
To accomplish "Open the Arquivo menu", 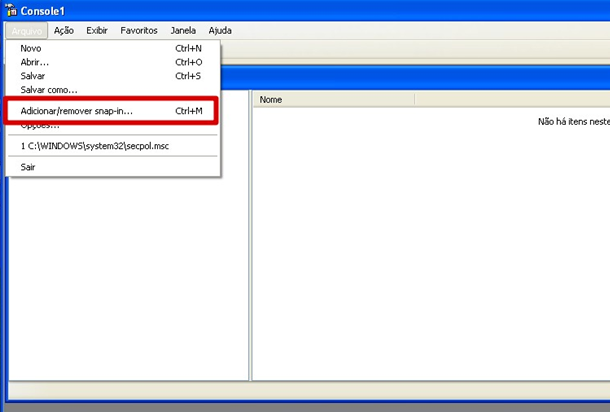I will (x=26, y=31).
